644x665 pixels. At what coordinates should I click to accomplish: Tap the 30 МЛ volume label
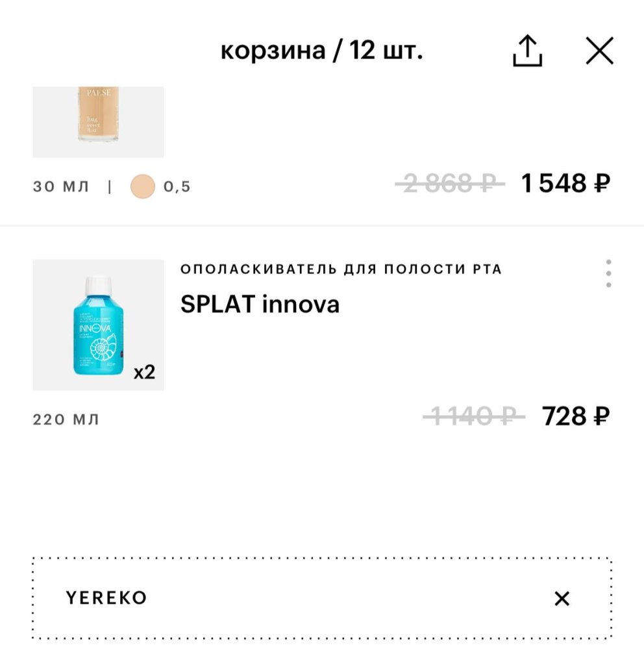[61, 187]
